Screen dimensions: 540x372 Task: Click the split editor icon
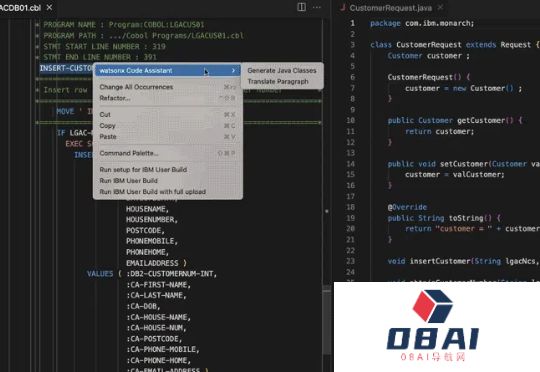coord(301,7)
